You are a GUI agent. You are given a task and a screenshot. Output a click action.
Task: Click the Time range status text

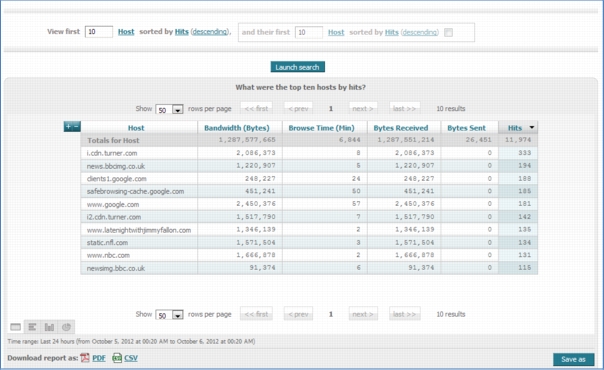coord(131,342)
